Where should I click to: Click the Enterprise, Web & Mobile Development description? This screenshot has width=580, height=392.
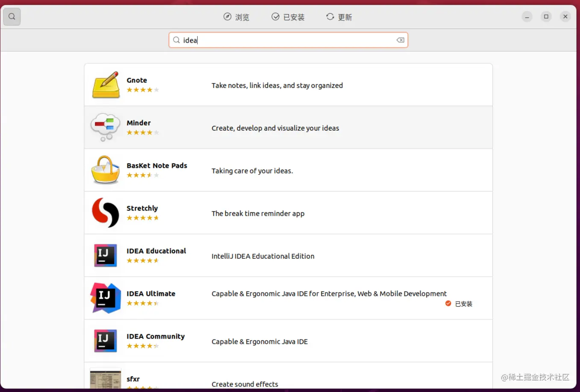pyautogui.click(x=329, y=294)
